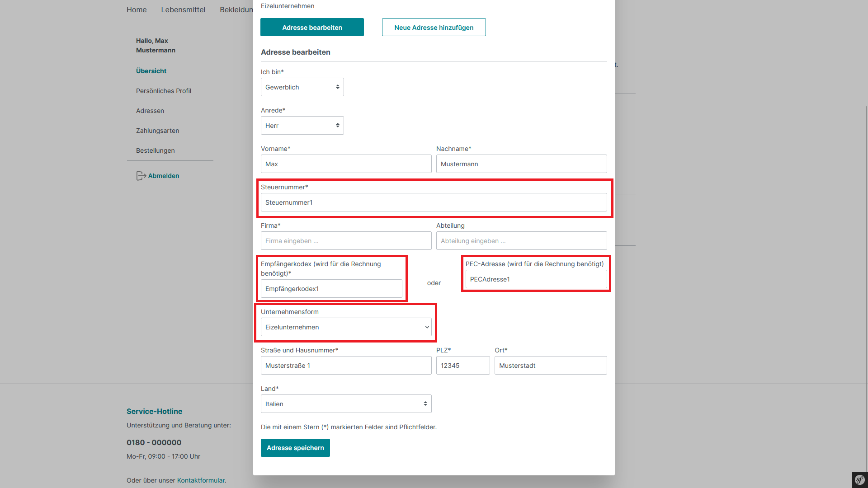Click the phone number '0180 - 000000'
The width and height of the screenshot is (868, 488).
[154, 442]
